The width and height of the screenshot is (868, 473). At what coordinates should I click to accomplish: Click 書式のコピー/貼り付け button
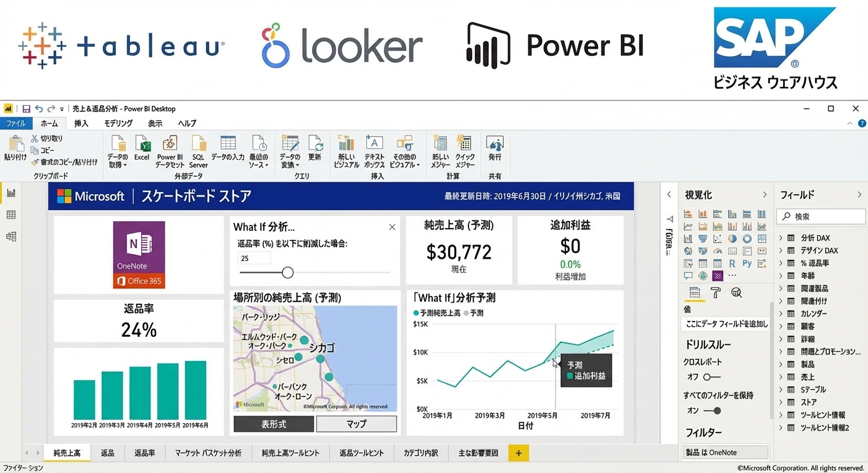(64, 162)
